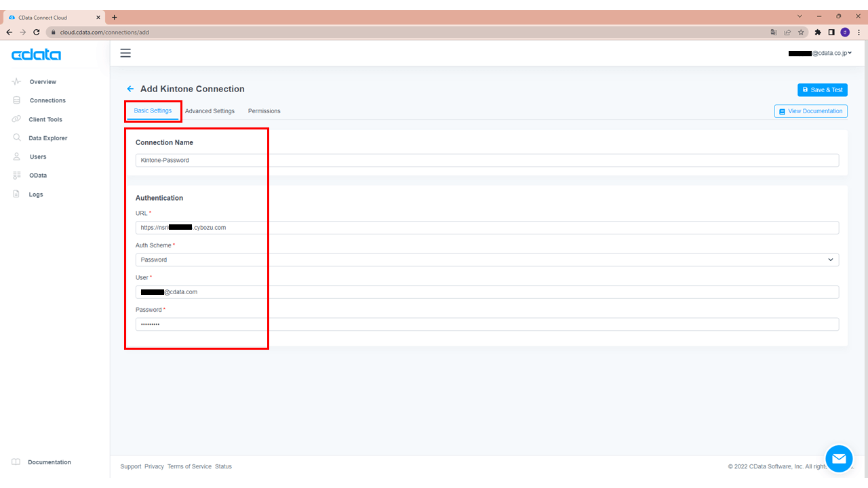This screenshot has width=868, height=488.
Task: Open Users in the sidebar
Action: [x=38, y=157]
